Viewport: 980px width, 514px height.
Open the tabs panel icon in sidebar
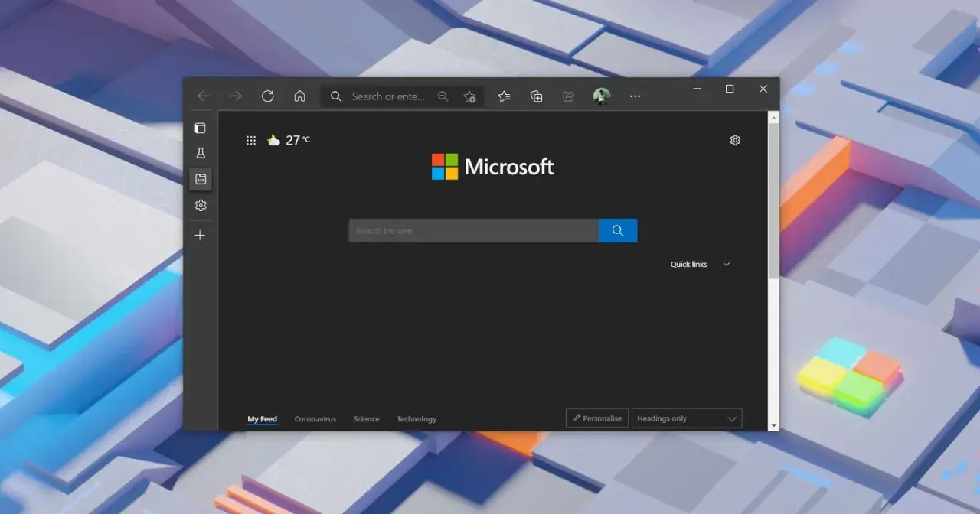pyautogui.click(x=201, y=128)
